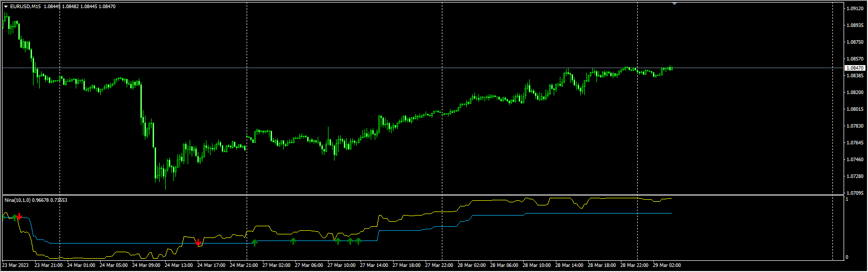Click the 1.09120 value on the price scale

pos(855,9)
